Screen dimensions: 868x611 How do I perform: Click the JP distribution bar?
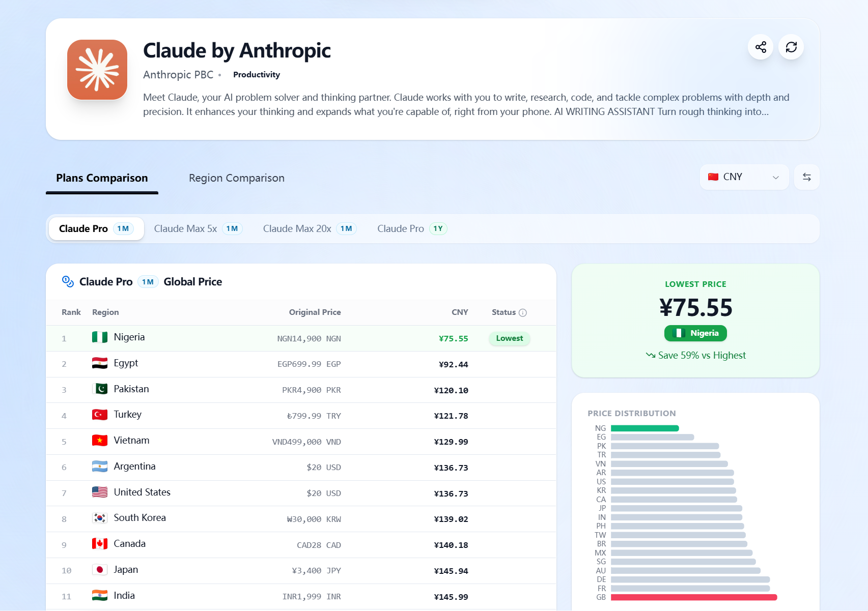pos(677,508)
